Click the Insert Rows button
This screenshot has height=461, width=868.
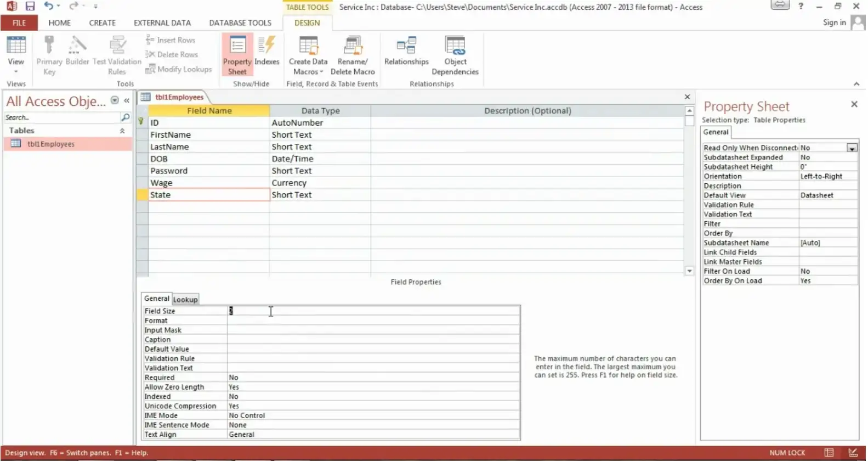click(x=171, y=40)
